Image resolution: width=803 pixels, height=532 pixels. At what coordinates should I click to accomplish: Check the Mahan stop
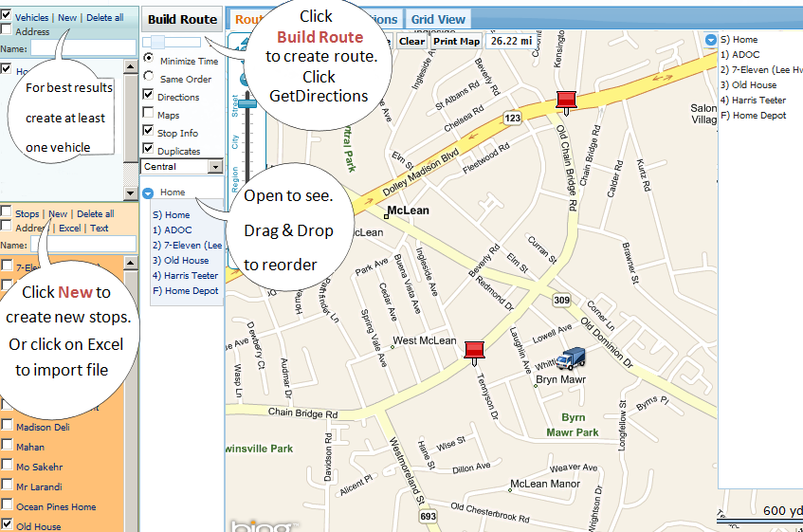click(8, 445)
